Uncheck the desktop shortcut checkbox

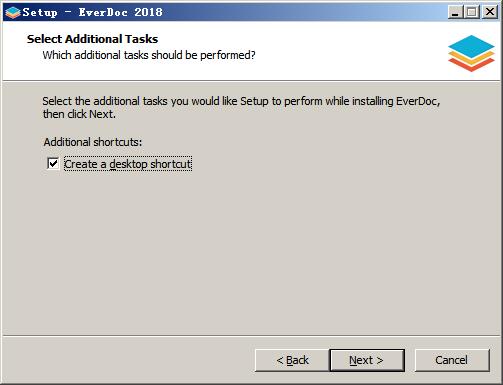coord(53,164)
